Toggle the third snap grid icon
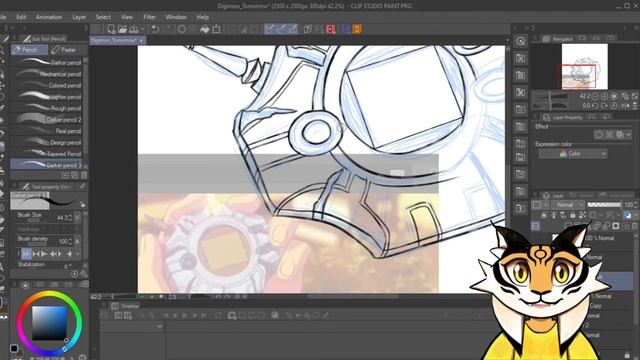640x360 pixels. tap(293, 29)
